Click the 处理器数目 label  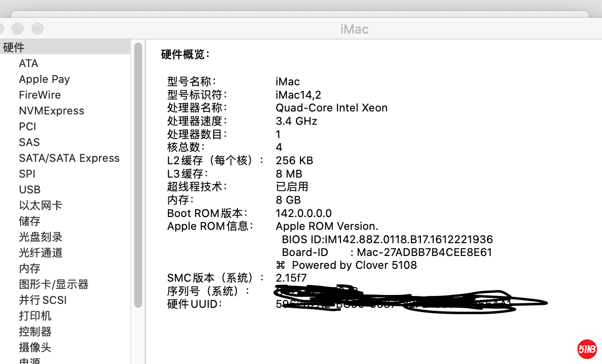[x=198, y=134]
